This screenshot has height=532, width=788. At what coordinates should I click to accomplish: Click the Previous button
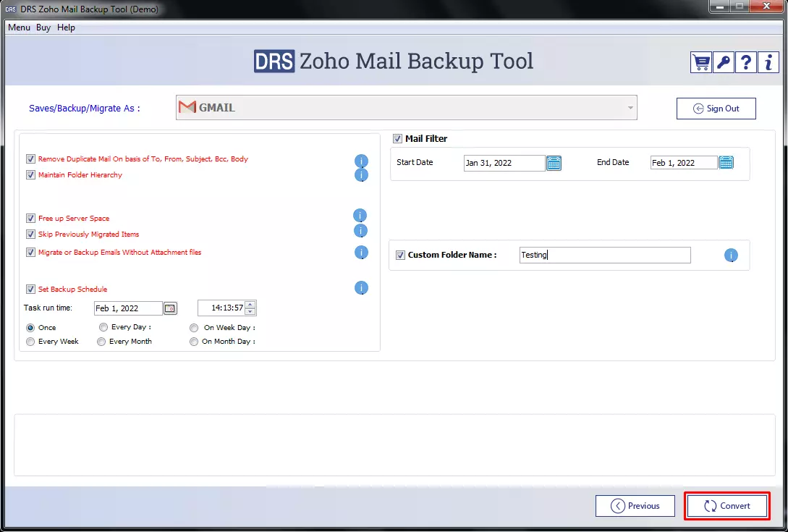(635, 506)
